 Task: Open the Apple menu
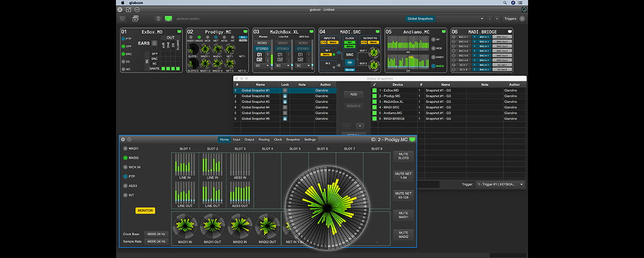[122, 3]
